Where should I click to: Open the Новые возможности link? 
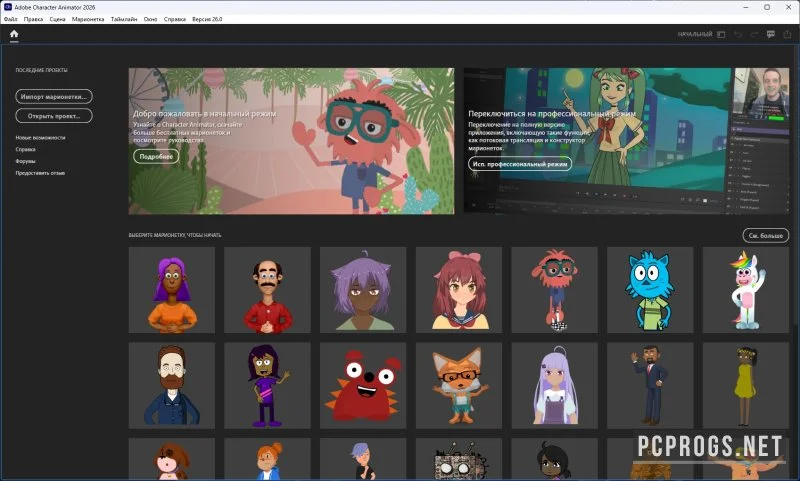pyautogui.click(x=40, y=138)
